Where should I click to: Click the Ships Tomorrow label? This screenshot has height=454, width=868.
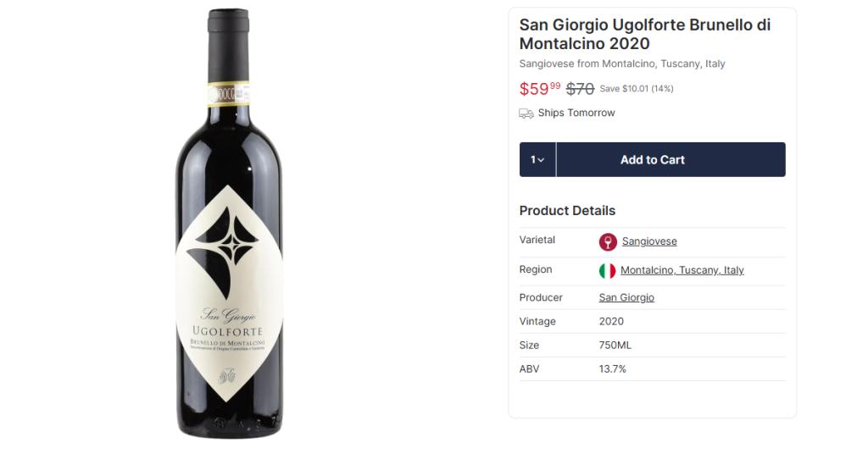[x=576, y=113]
